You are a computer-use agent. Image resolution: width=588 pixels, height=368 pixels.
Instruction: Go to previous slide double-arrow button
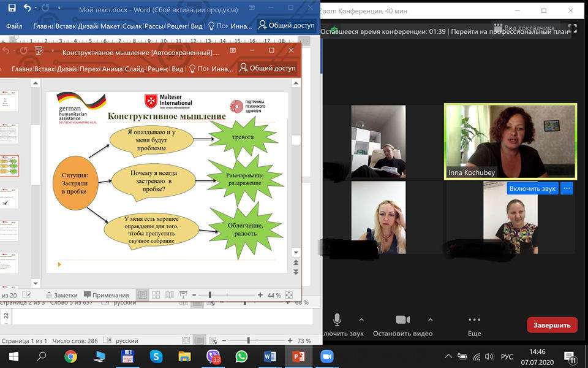click(x=296, y=263)
